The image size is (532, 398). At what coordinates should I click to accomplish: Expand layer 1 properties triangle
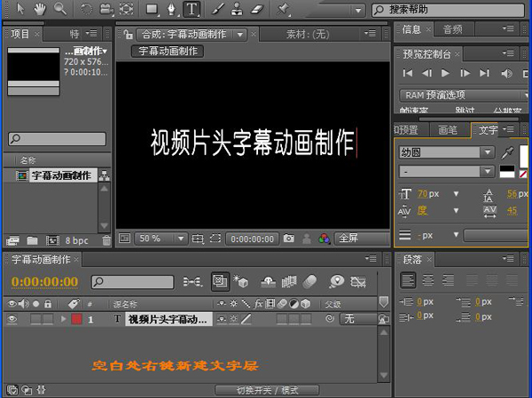point(63,319)
